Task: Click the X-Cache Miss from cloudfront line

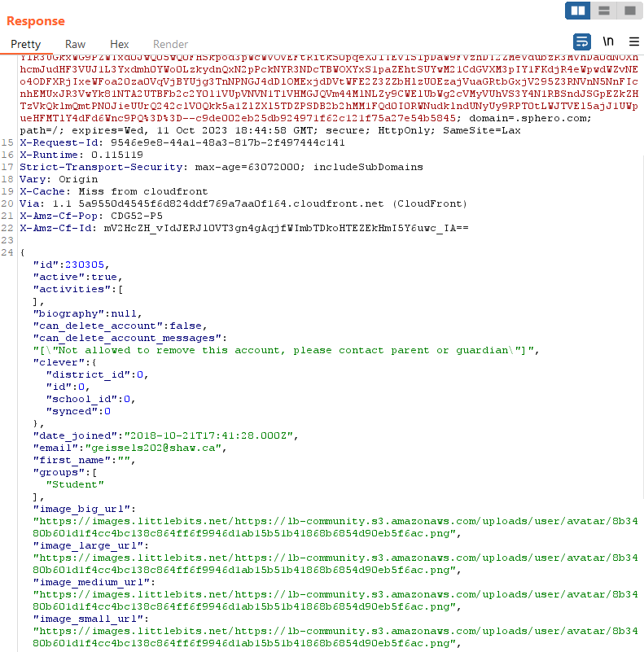Action: 113,191
